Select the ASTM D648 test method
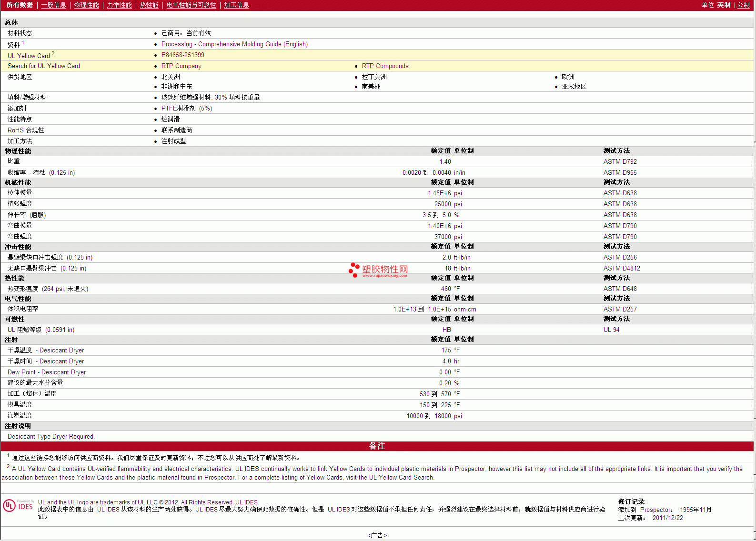The height and width of the screenshot is (541, 756). tap(620, 289)
